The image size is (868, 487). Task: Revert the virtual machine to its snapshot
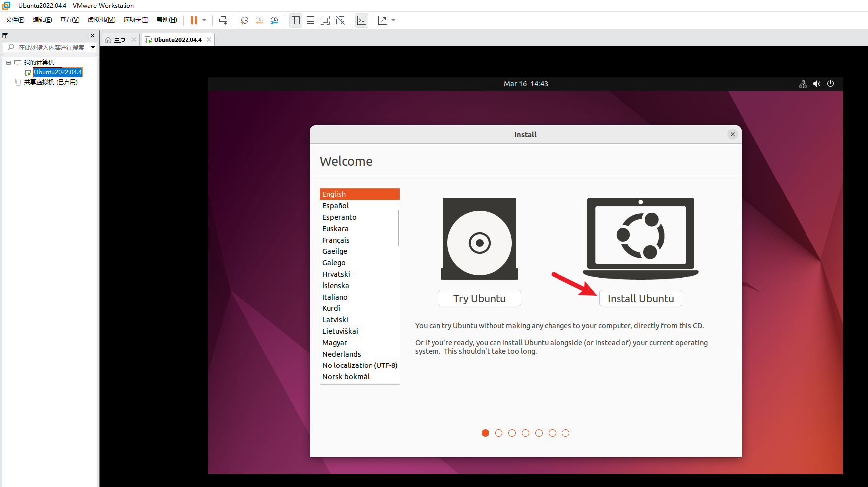tap(259, 20)
